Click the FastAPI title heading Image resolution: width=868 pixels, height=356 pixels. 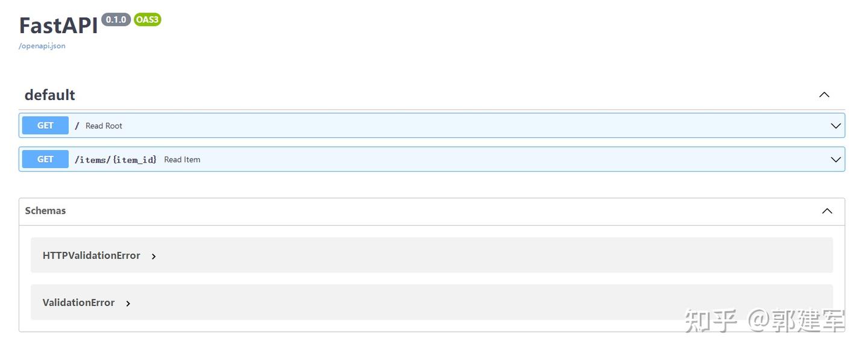(x=58, y=26)
